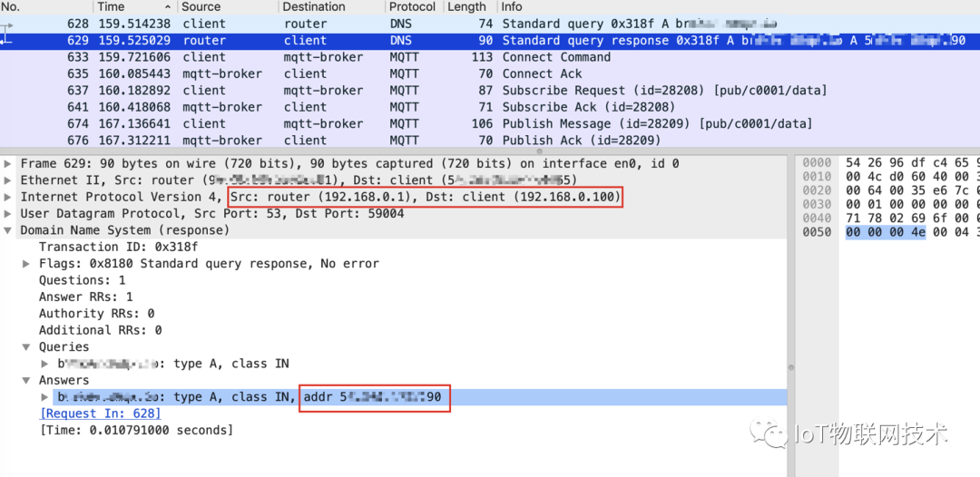This screenshot has height=477, width=980.
Task: Select packet 633 MQTT Connect Command
Action: pos(454,57)
